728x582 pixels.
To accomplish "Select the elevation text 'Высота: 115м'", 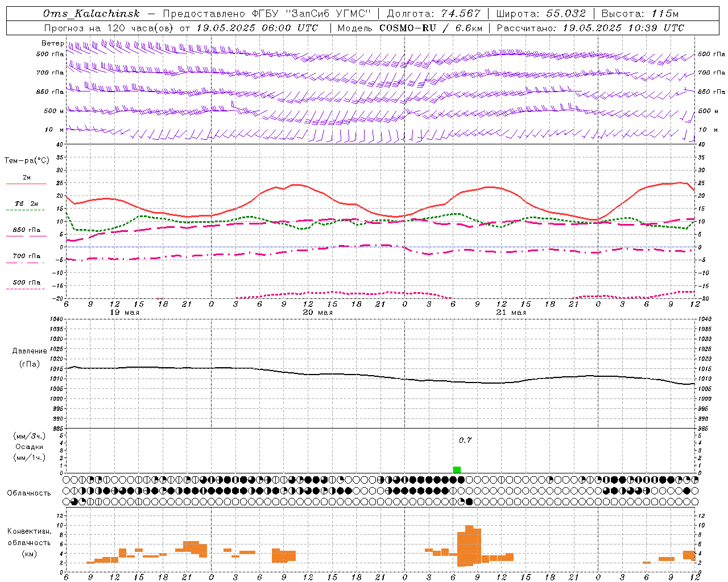I will coord(640,14).
